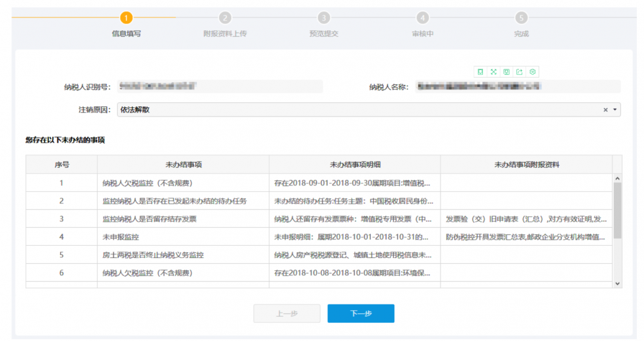644x341 pixels.
Task: Click scrollbar down arrow in the table
Action: pyautogui.click(x=618, y=283)
